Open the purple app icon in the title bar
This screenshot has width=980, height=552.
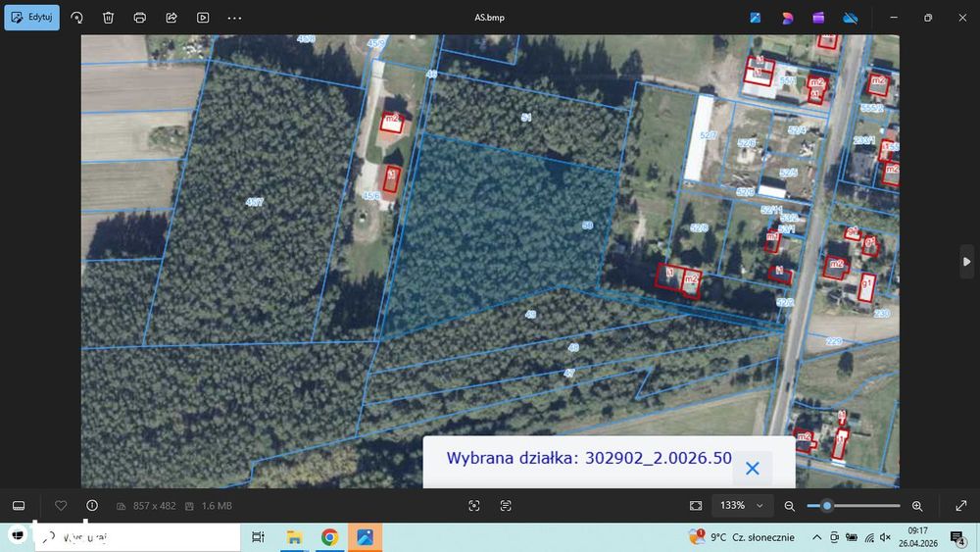(818, 18)
